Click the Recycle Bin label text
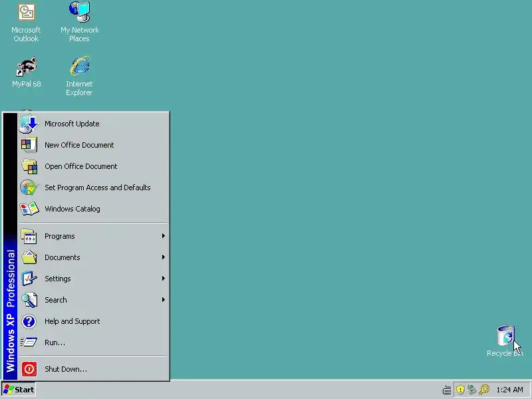532x399 pixels. tap(505, 353)
